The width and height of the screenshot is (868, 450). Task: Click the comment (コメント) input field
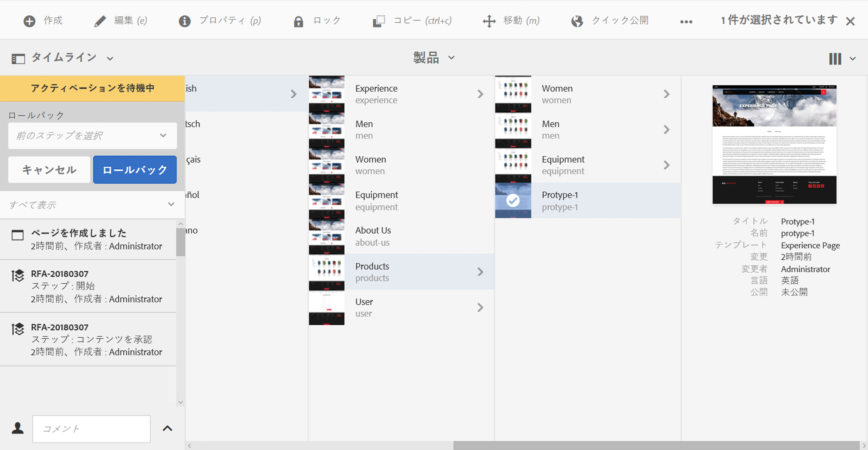point(91,429)
